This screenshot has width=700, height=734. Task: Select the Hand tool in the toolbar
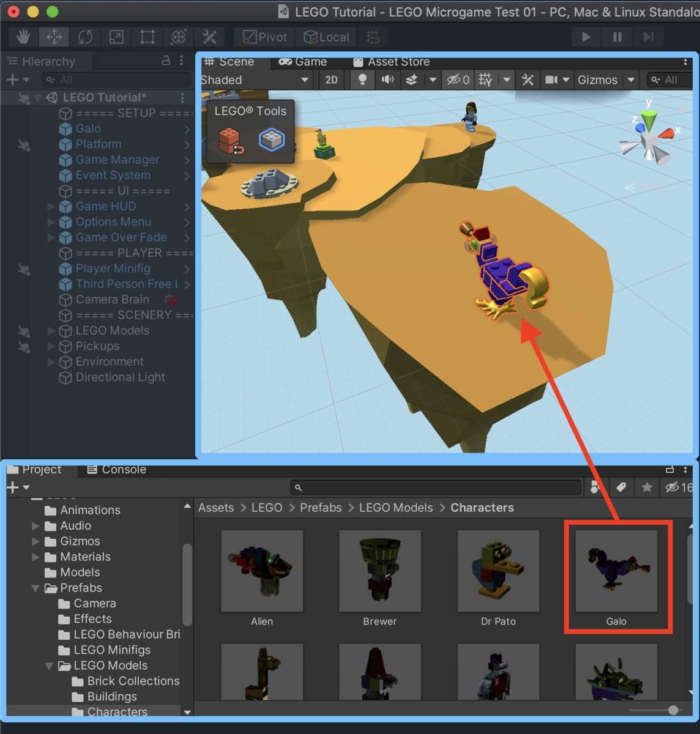23,37
